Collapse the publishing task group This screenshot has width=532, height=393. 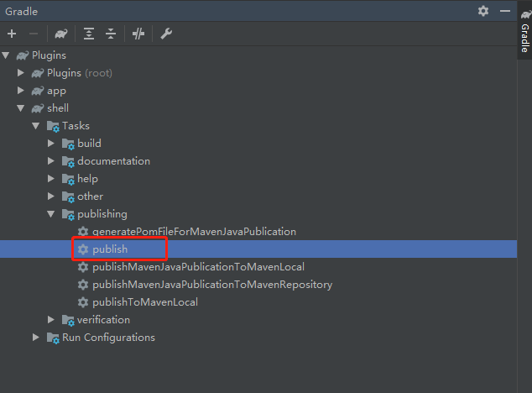click(x=51, y=214)
